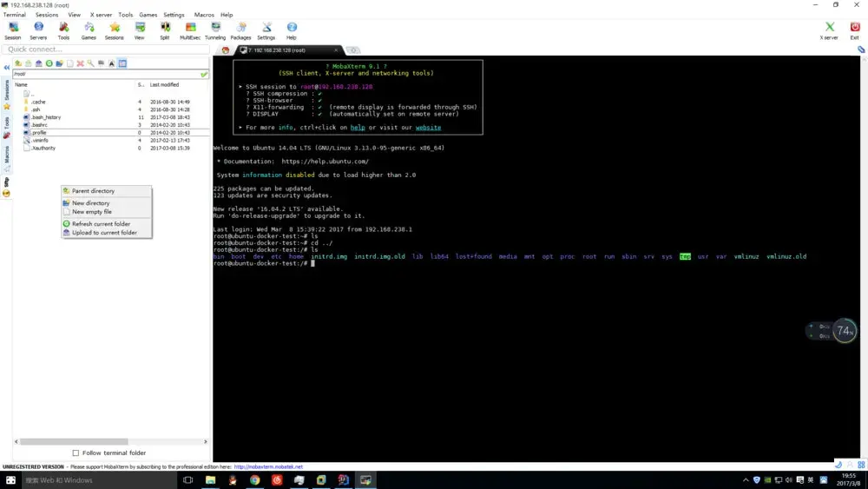Click the Split toolbar button
868x489 pixels.
(165, 31)
